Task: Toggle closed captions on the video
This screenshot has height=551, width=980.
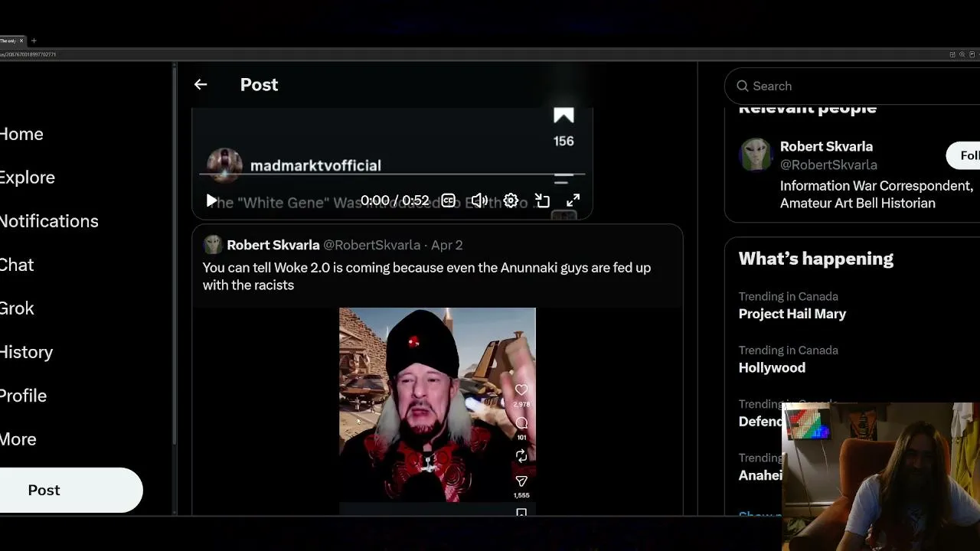Action: (x=449, y=201)
